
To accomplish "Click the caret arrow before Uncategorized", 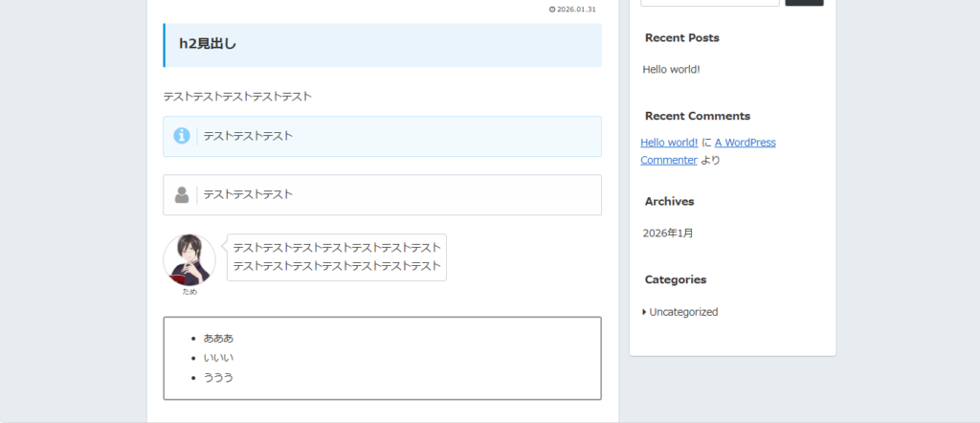I will 644,312.
